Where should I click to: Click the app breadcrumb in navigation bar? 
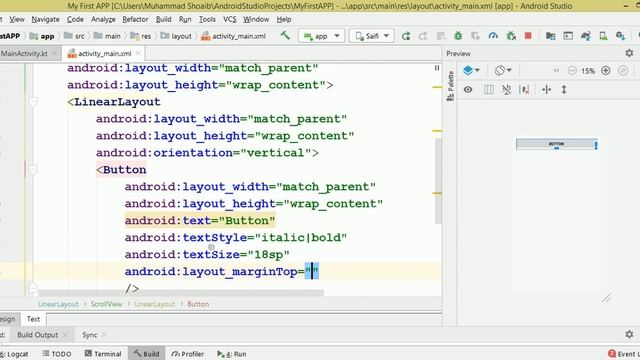click(x=42, y=36)
